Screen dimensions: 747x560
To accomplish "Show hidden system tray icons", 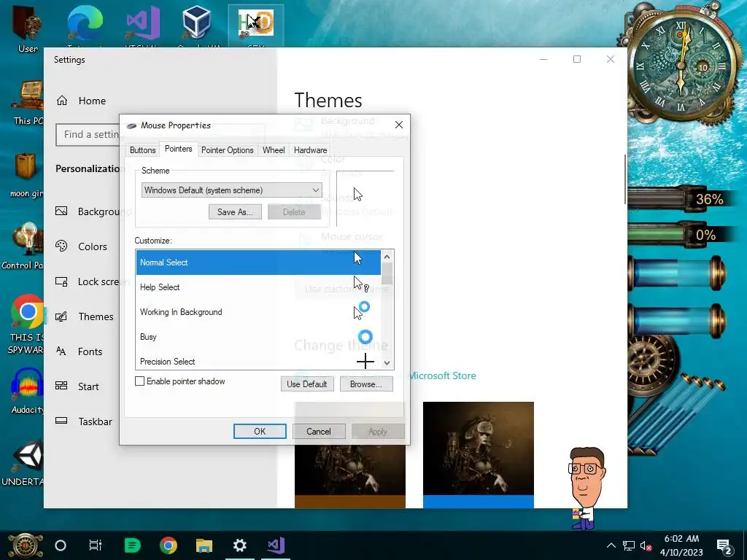I will (611, 545).
